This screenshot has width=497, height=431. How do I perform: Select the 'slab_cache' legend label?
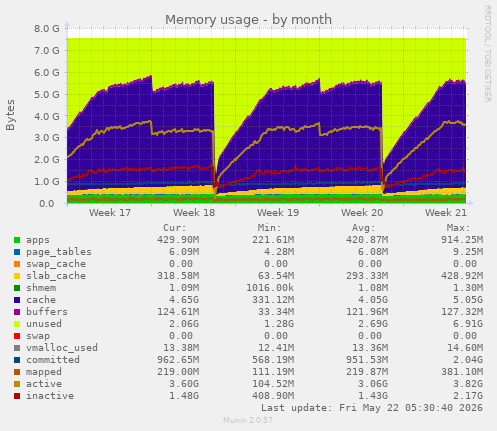[56, 276]
